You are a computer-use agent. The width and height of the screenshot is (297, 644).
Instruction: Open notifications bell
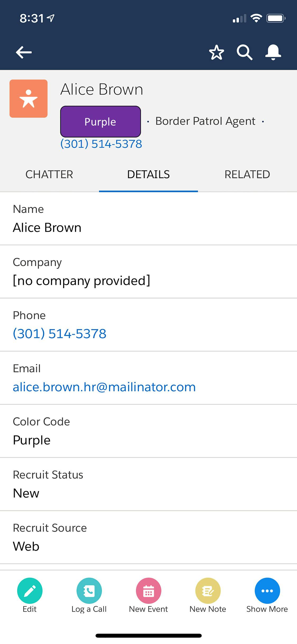[x=273, y=52]
